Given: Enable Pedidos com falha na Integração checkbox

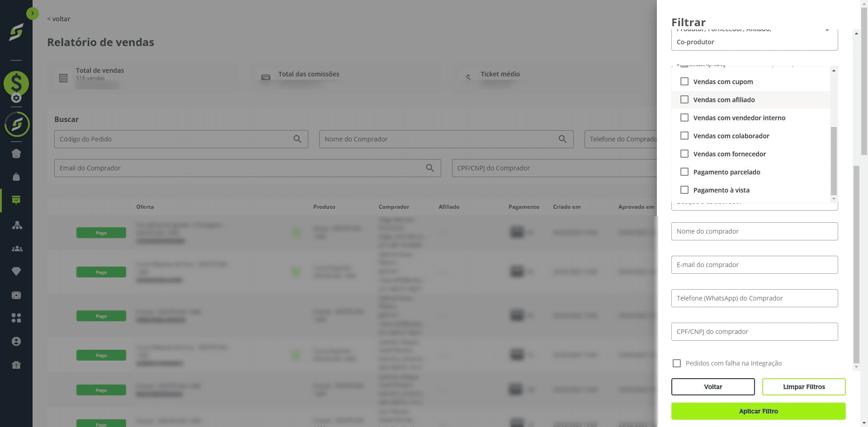Looking at the screenshot, I should pyautogui.click(x=677, y=363).
